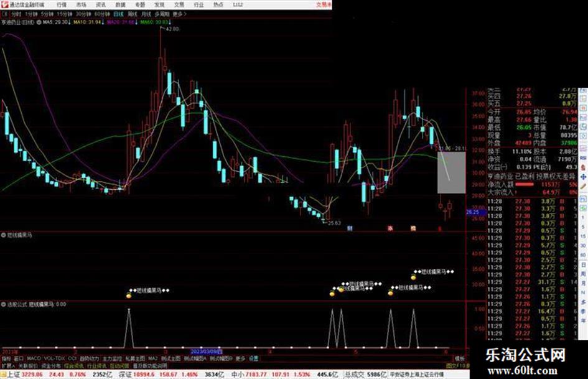Select the 月线 period tab

(x=146, y=14)
